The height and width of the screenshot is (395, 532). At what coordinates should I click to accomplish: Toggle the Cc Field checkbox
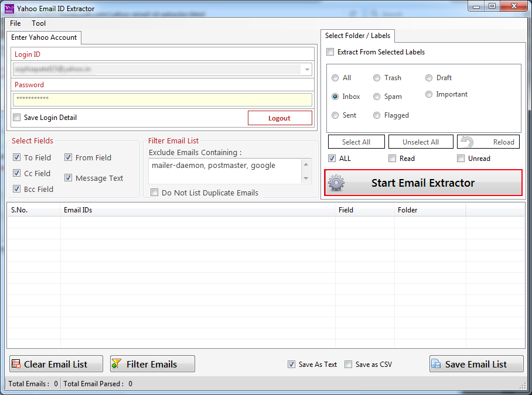16,173
